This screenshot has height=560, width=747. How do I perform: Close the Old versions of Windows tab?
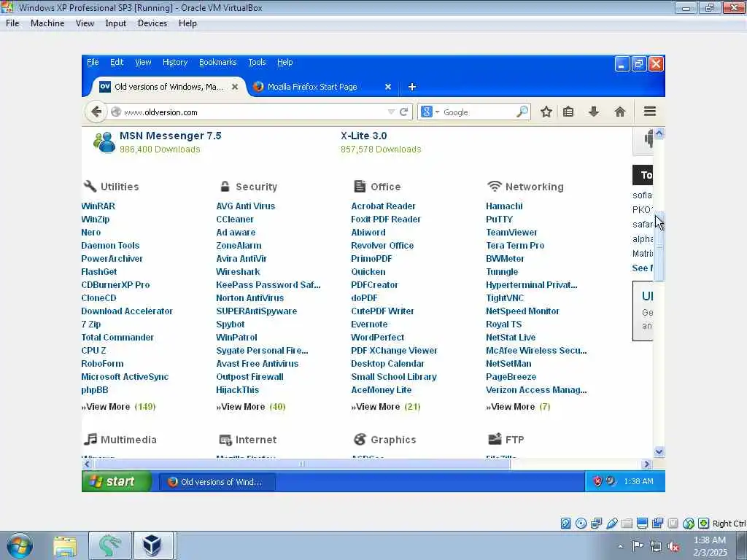(234, 87)
